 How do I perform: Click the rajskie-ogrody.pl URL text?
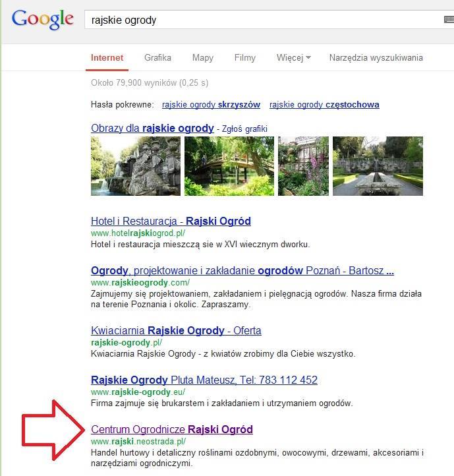coord(127,343)
